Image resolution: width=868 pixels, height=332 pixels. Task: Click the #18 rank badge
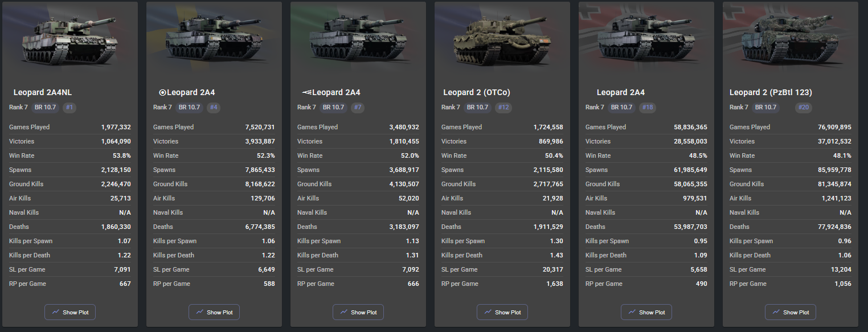pyautogui.click(x=648, y=107)
